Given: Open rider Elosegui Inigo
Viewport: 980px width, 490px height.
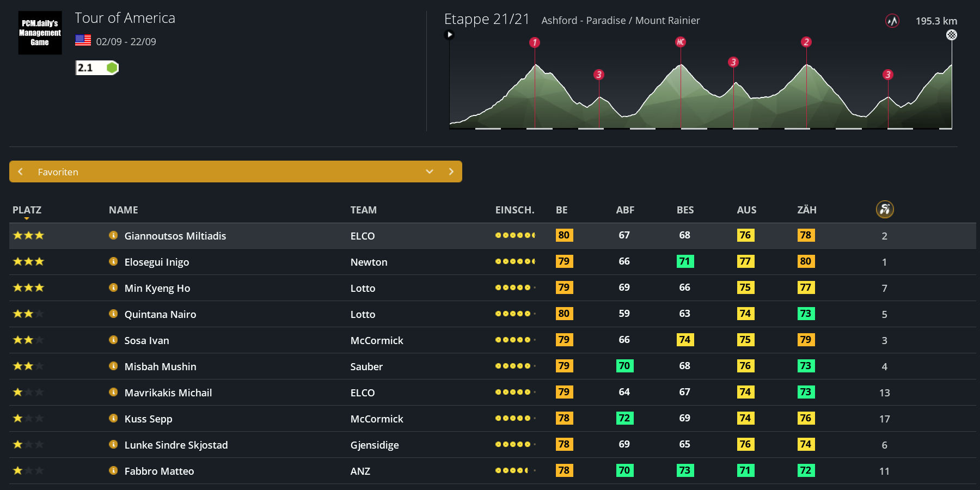Looking at the screenshot, I should (x=156, y=262).
